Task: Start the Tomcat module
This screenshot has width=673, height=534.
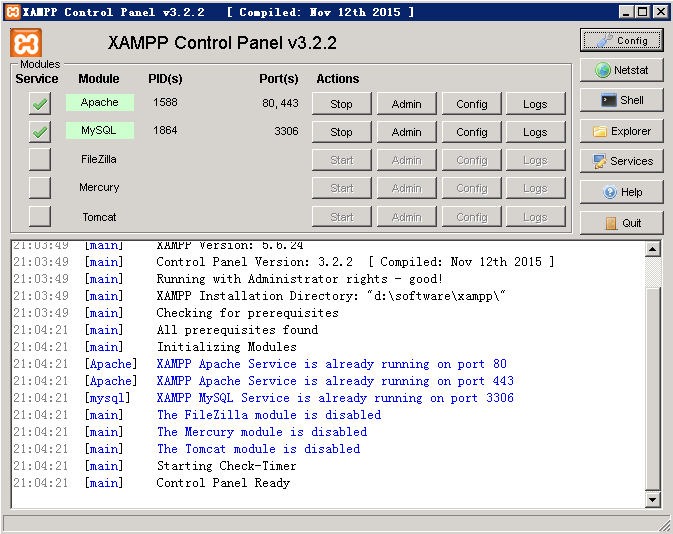Action: pos(342,217)
